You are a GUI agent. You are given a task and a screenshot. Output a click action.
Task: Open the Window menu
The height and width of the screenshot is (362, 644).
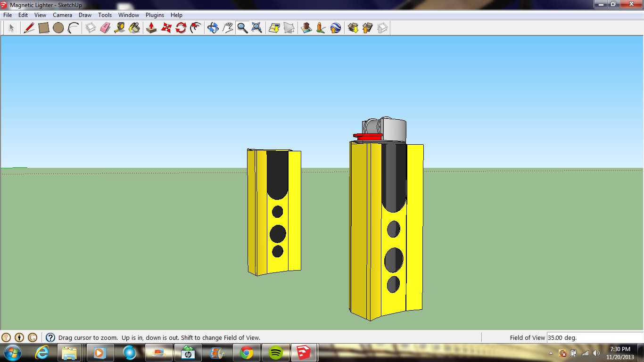[128, 15]
